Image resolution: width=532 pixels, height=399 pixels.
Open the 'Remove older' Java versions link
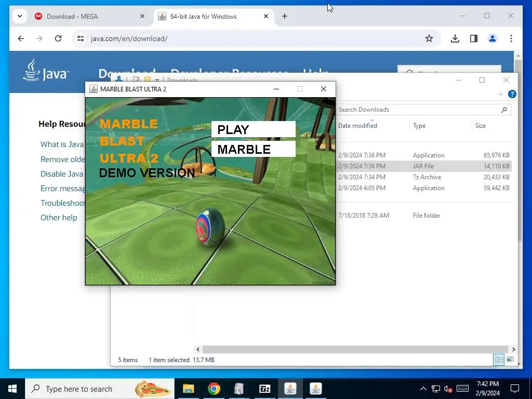point(63,159)
